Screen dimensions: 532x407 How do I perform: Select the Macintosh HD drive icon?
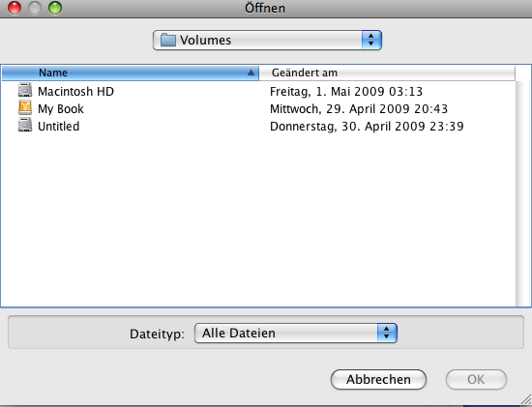[25, 90]
